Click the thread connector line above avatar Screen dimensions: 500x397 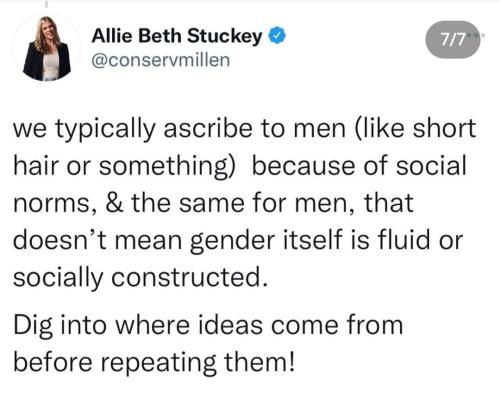(46, 4)
